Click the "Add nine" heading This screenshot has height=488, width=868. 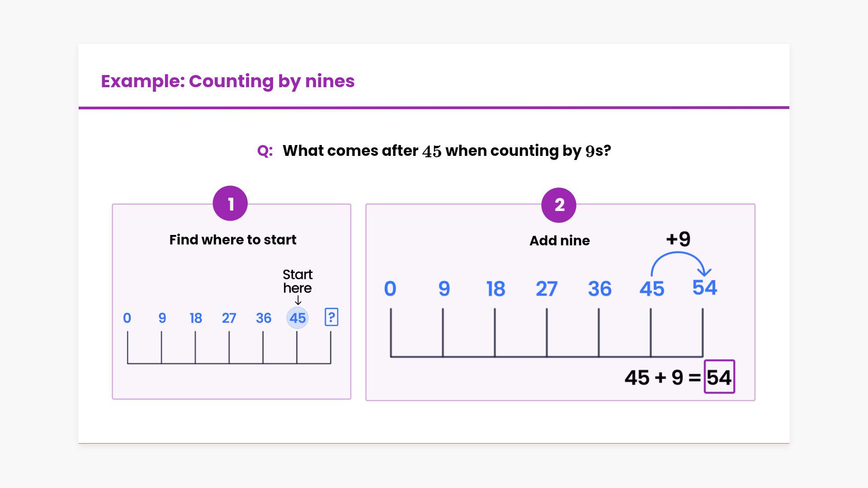560,241
